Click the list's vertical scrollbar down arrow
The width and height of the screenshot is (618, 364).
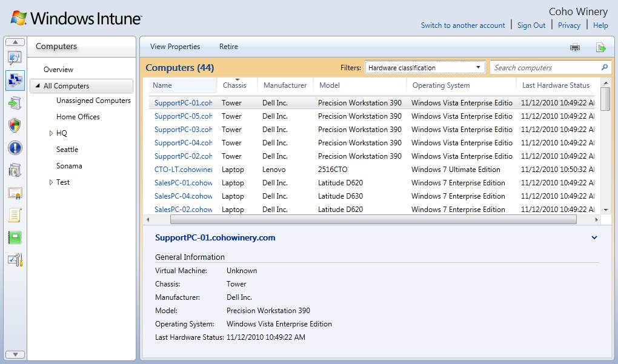[x=605, y=210]
